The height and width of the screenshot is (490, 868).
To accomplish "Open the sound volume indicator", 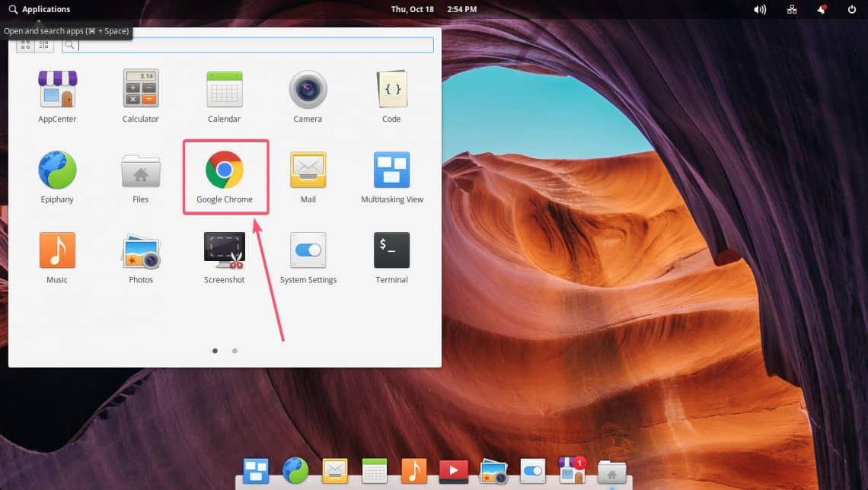I will [760, 9].
